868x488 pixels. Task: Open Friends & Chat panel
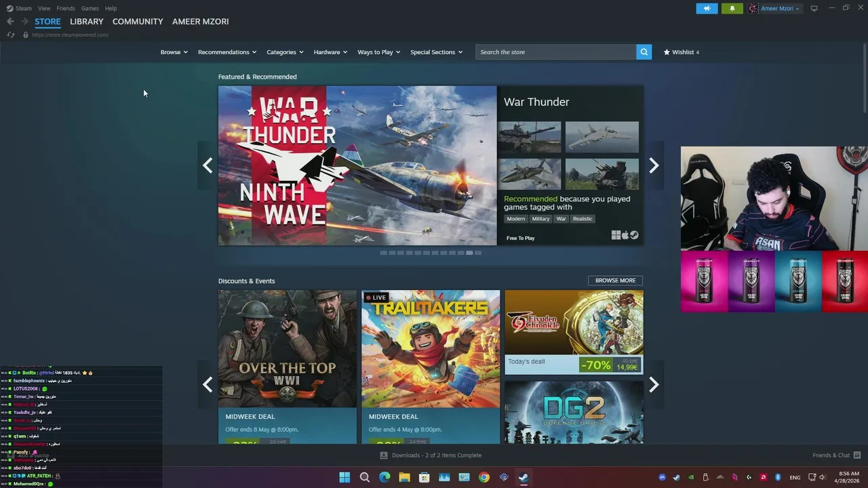click(x=836, y=455)
